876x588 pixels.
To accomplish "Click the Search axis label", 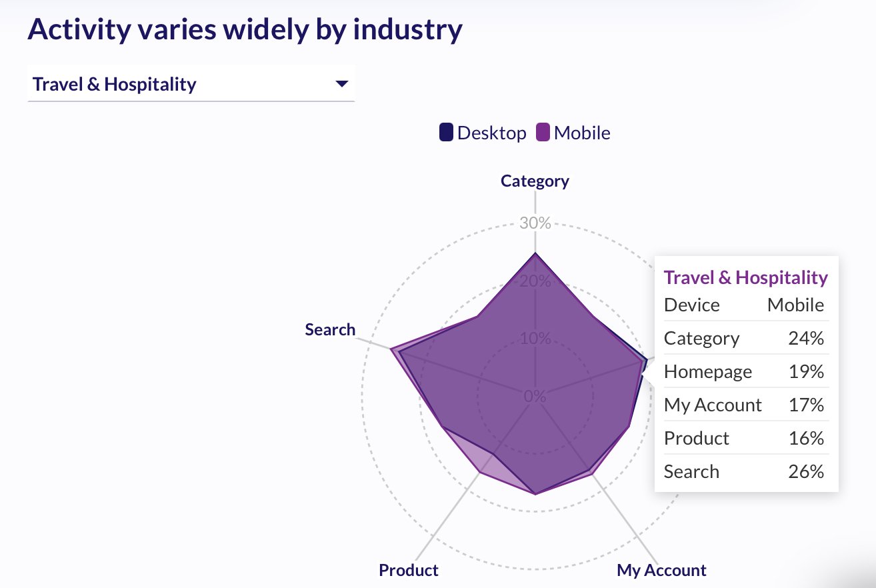I will click(x=330, y=329).
